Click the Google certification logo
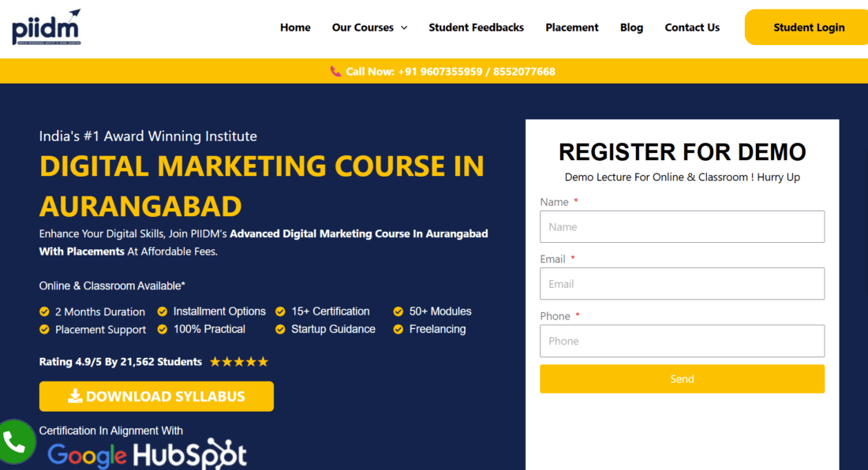This screenshot has width=868, height=470. point(87,455)
